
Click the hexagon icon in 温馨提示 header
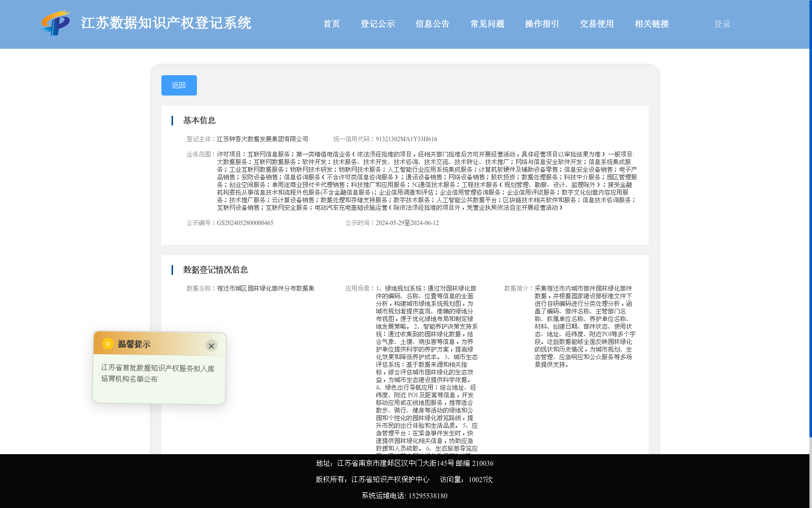[x=108, y=344]
